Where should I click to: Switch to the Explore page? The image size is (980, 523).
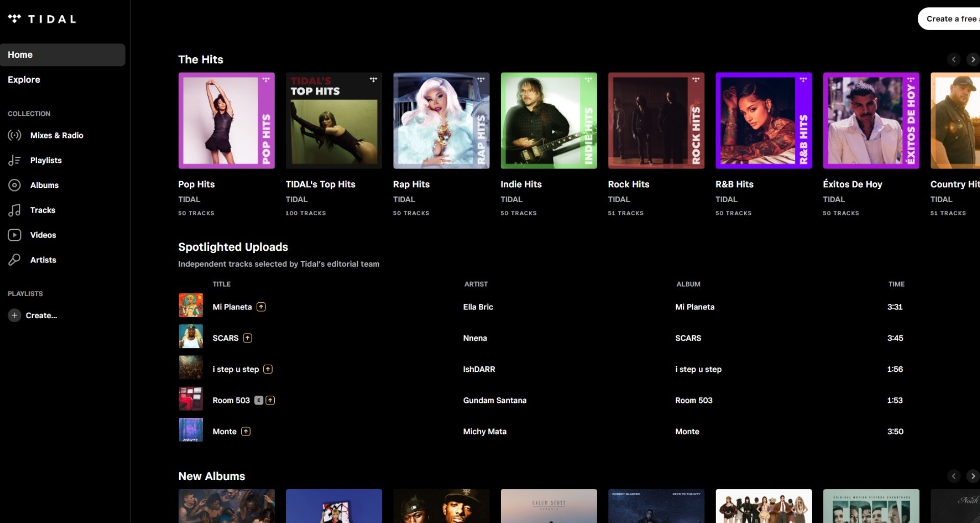pos(24,80)
